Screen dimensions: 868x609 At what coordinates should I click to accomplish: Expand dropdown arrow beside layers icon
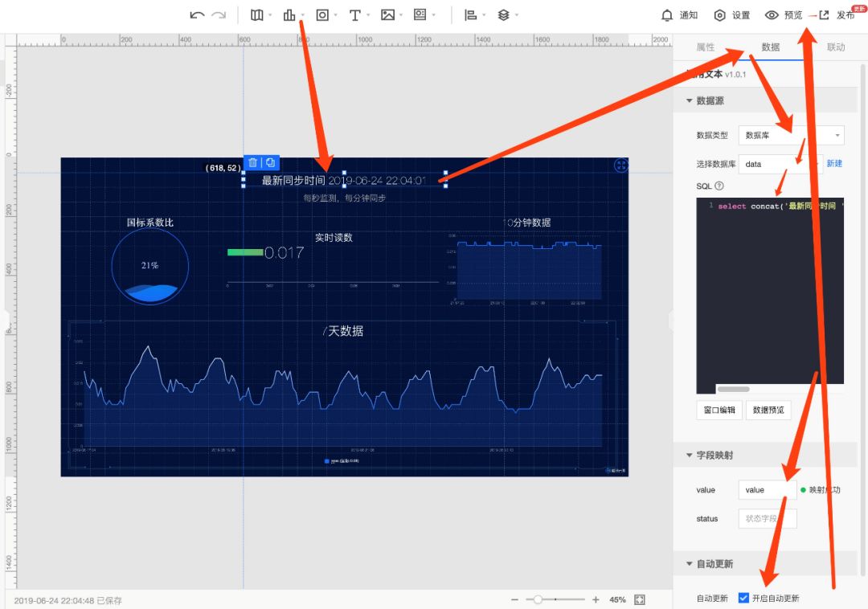(x=517, y=15)
